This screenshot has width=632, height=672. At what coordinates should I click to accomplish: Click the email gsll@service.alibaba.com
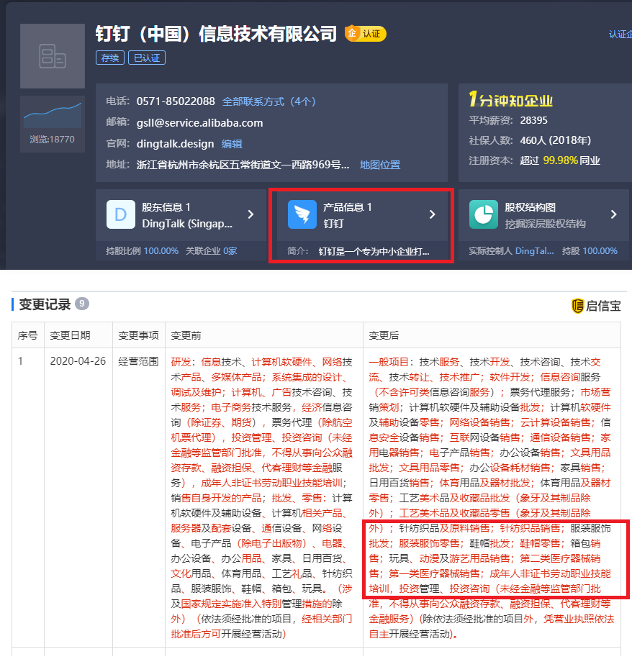[x=199, y=123]
